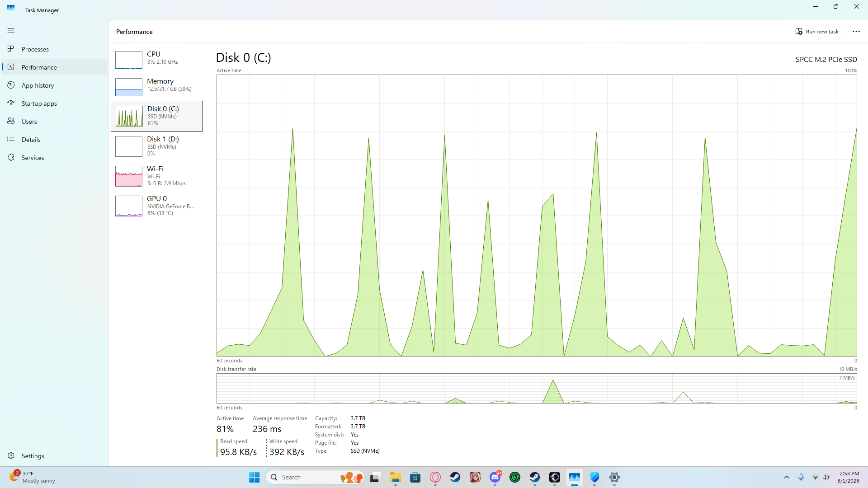Open the Services puzzle icon
868x488 pixels.
point(11,157)
